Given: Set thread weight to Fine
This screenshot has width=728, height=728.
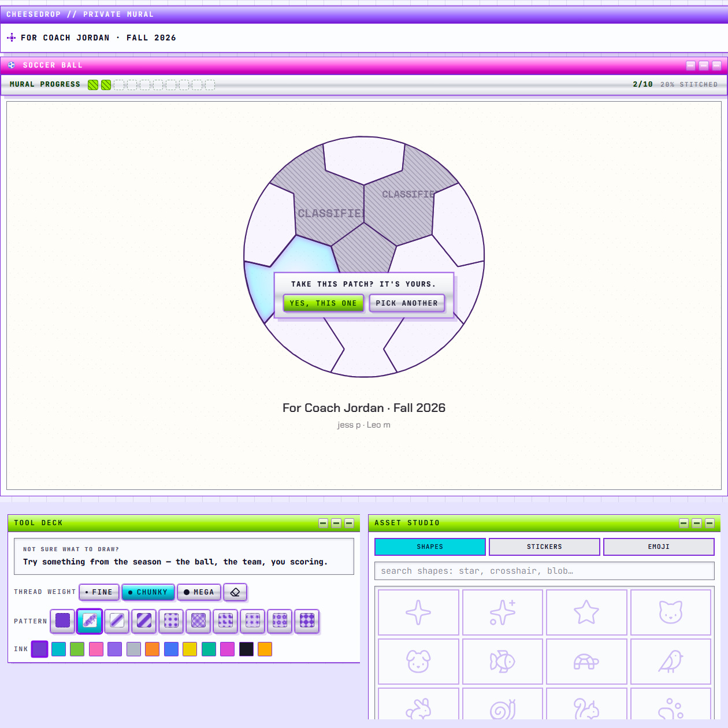Looking at the screenshot, I should tap(99, 592).
